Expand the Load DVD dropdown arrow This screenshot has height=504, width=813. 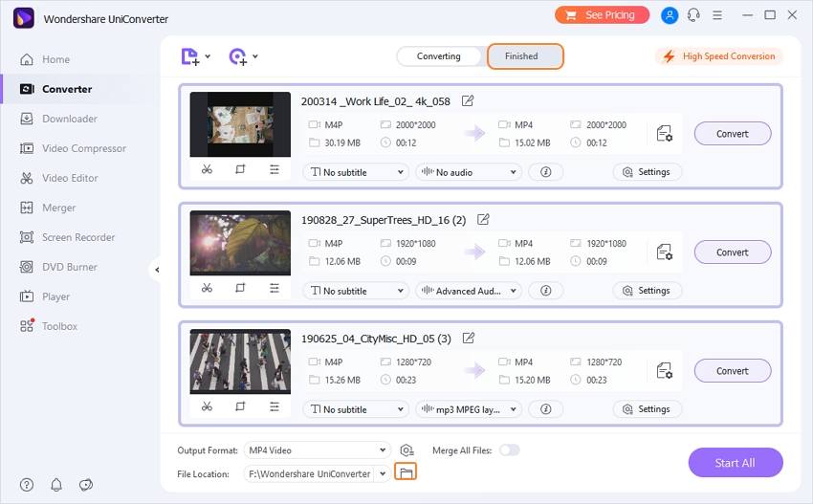(255, 56)
